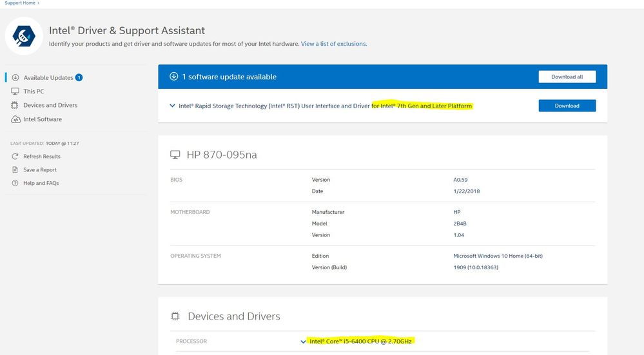Click the download icon in the blue update banner
The width and height of the screenshot is (644, 355).
click(x=174, y=76)
